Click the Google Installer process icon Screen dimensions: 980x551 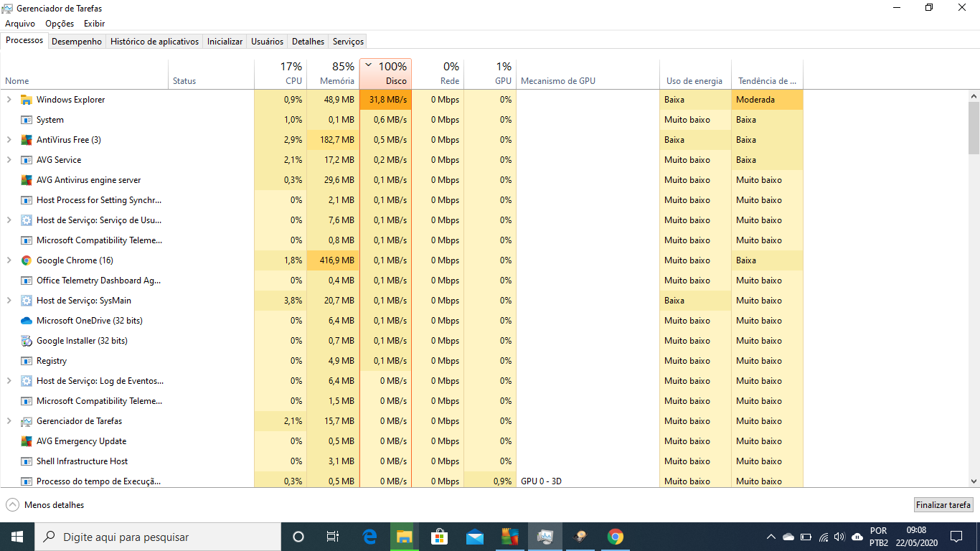tap(27, 341)
